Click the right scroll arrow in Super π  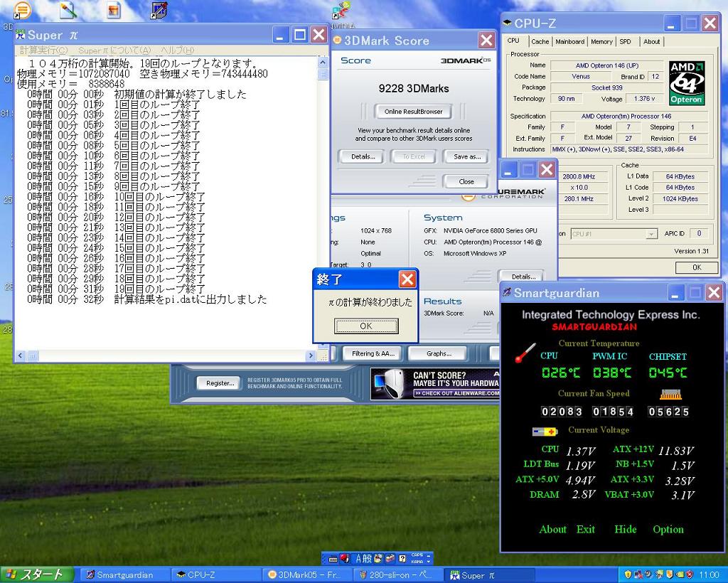tap(311, 356)
